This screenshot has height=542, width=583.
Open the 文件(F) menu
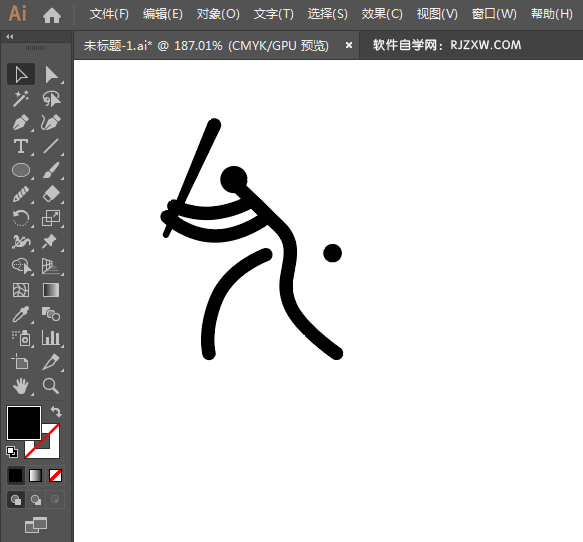tap(109, 14)
